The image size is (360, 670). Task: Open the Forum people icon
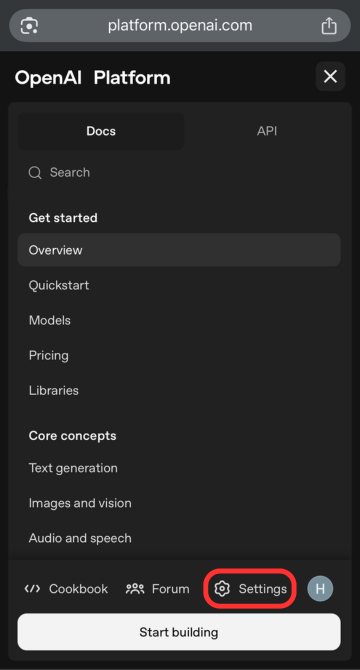pyautogui.click(x=135, y=589)
